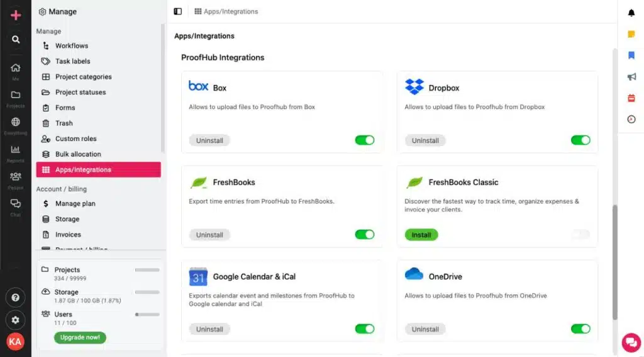
Task: Open notifications bell icon
Action: pos(631,13)
